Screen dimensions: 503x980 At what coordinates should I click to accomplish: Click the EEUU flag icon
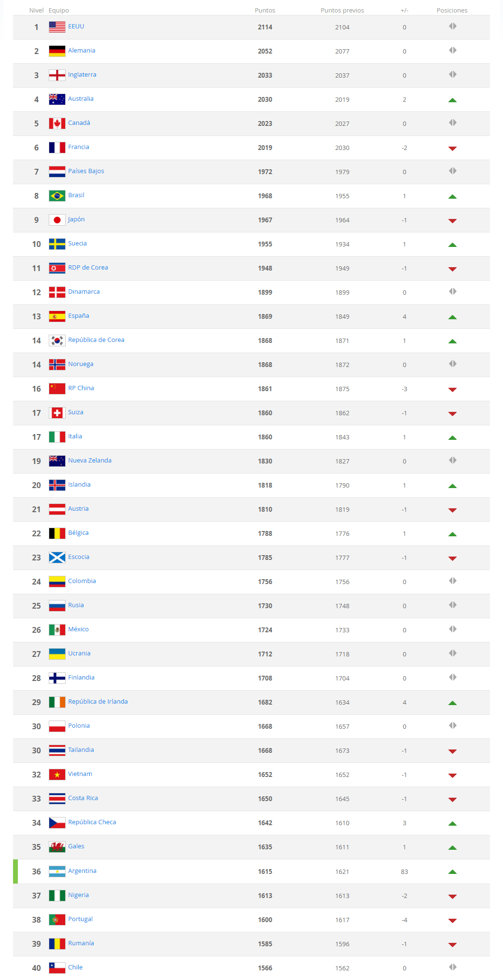57,27
